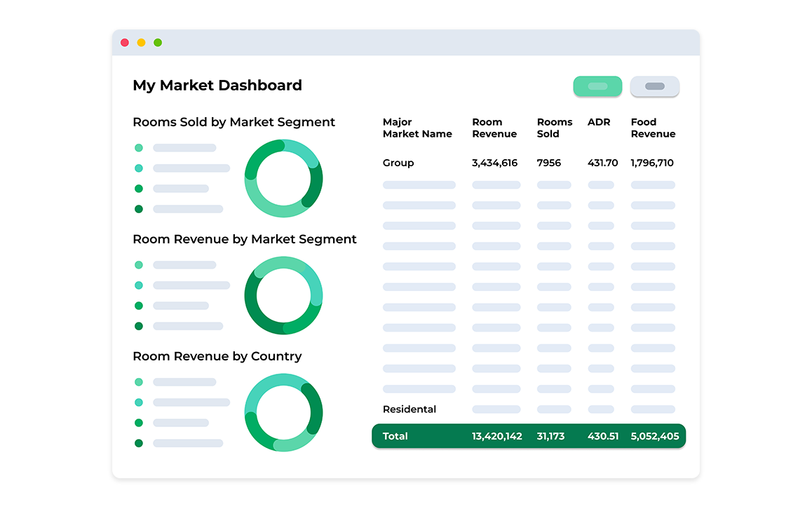812x507 pixels.
Task: Click the Group room revenue value 3,434,616
Action: 494,163
